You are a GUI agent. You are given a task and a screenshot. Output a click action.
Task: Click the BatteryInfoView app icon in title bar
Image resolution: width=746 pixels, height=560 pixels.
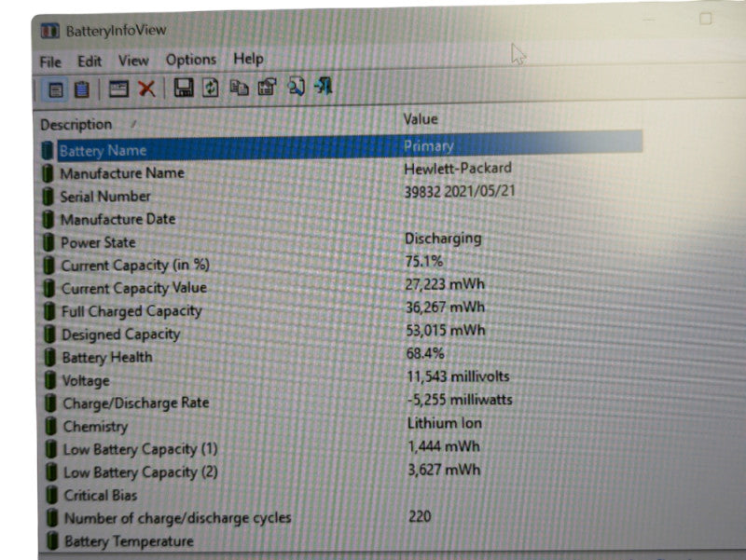tap(50, 32)
